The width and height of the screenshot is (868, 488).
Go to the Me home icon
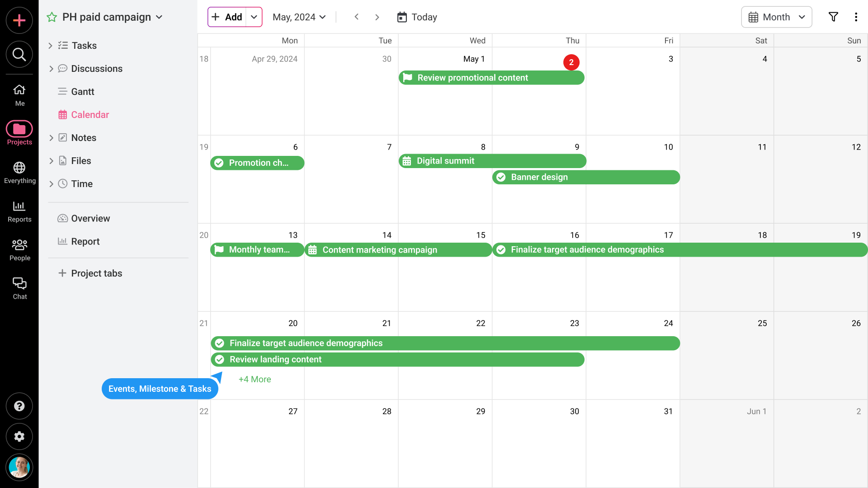click(x=19, y=95)
